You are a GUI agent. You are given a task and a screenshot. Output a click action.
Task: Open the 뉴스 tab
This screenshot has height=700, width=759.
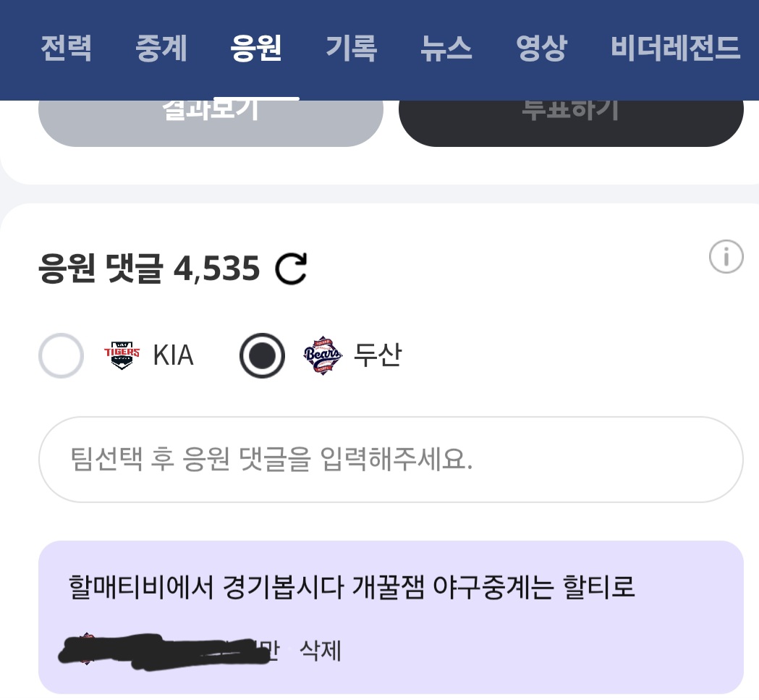coord(446,49)
